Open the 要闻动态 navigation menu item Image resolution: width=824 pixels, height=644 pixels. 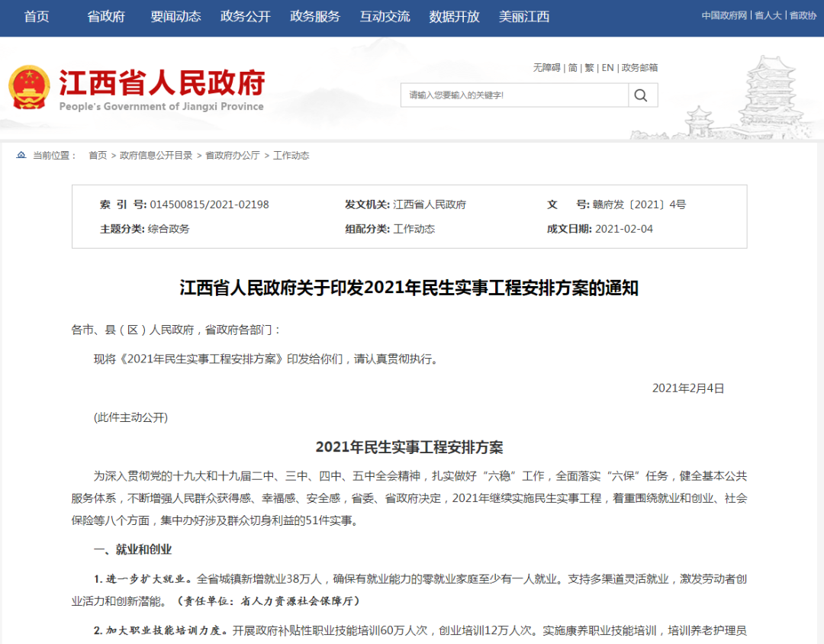[175, 17]
